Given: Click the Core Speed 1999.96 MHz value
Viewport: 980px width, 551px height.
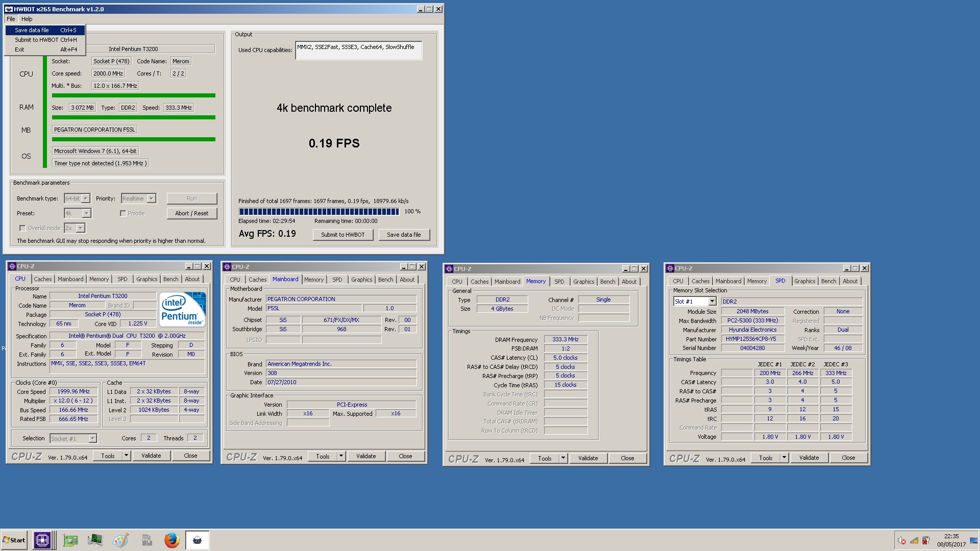Looking at the screenshot, I should click(73, 391).
